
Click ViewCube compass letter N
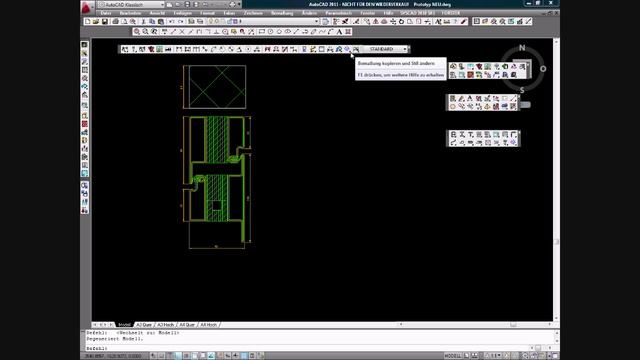(522, 48)
